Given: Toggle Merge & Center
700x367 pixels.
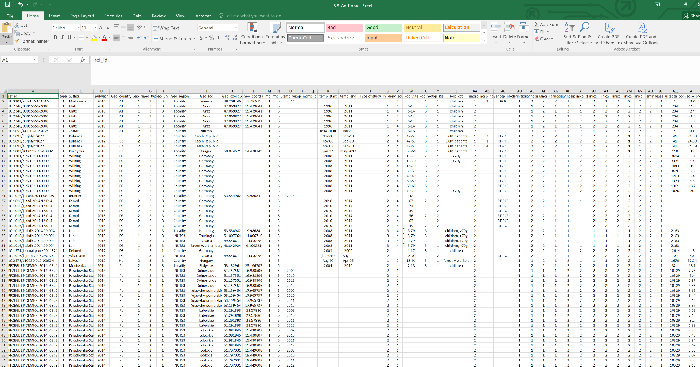Looking at the screenshot, I should pos(173,38).
